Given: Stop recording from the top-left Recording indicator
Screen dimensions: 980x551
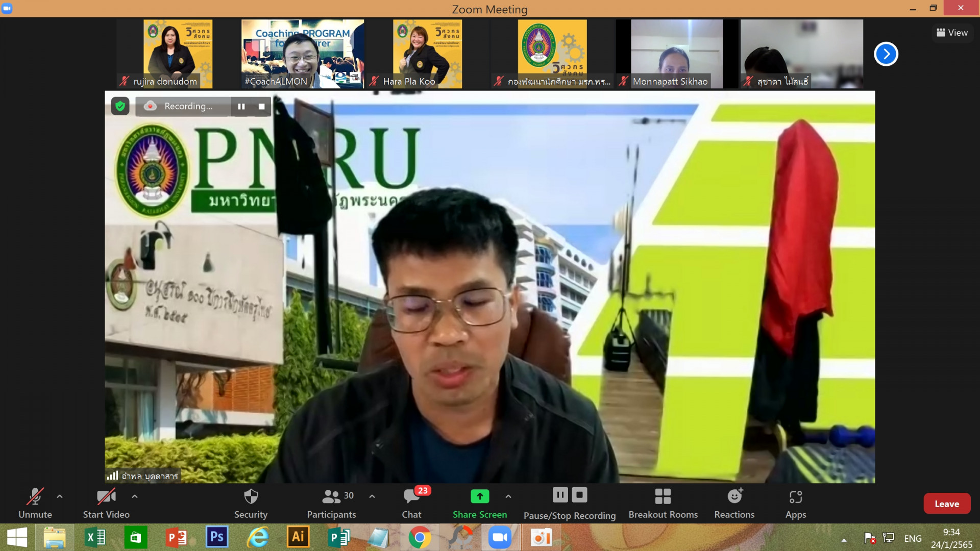Looking at the screenshot, I should 261,106.
